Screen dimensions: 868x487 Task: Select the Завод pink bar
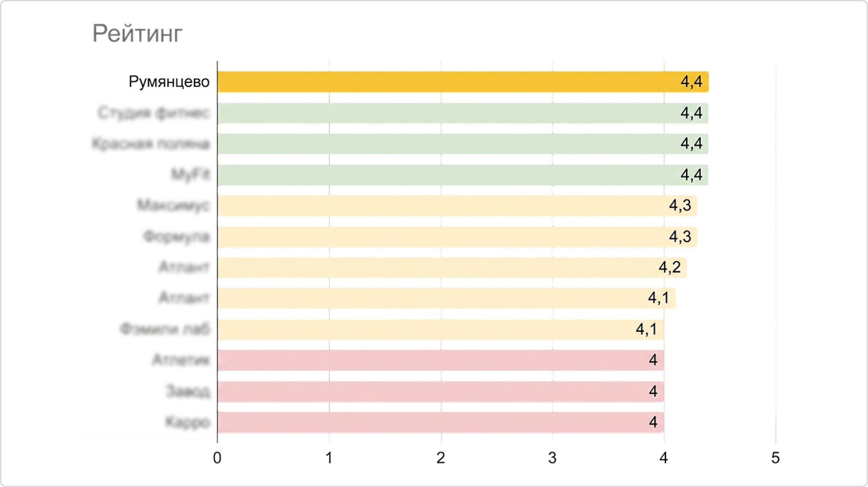coord(441,392)
